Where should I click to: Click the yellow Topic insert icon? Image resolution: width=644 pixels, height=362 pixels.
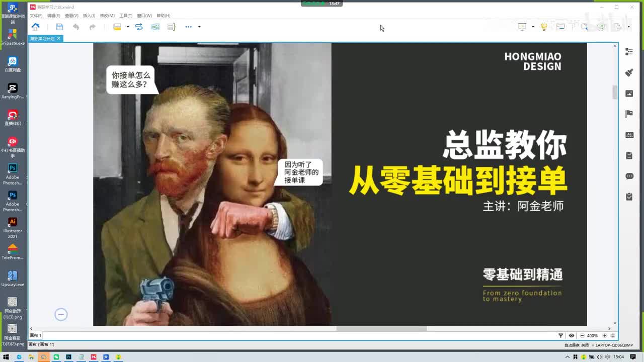tap(117, 27)
